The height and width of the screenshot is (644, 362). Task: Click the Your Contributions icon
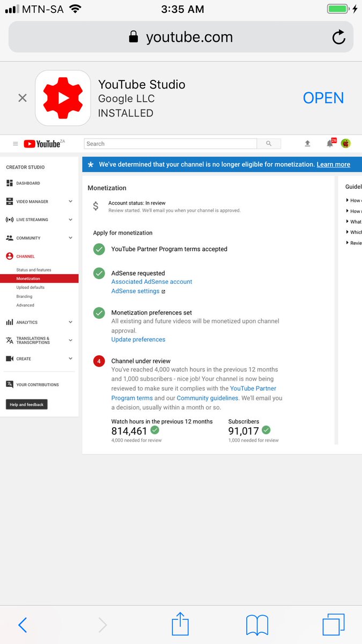click(x=10, y=385)
